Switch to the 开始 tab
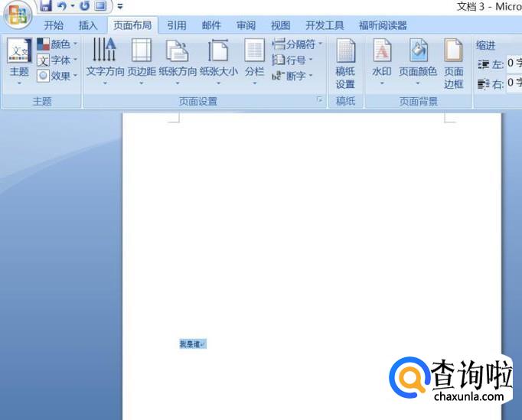 pos(54,25)
